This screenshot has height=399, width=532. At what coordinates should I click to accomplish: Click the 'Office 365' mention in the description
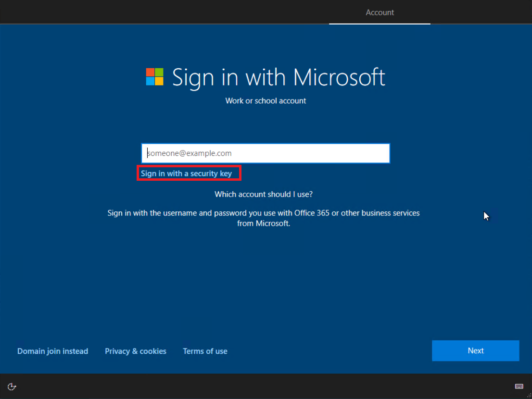(x=309, y=213)
